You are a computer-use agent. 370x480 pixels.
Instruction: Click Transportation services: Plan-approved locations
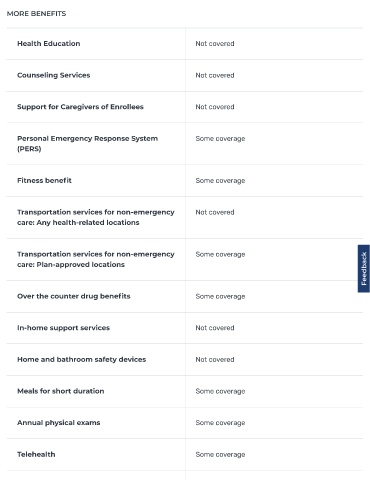(x=96, y=259)
